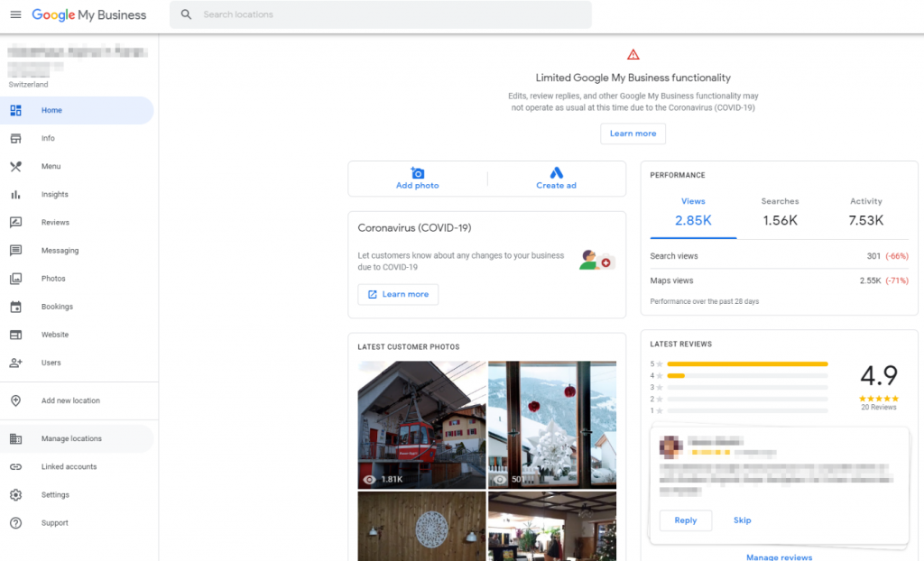The image size is (924, 561).
Task: Open Users in the sidebar
Action: 78,363
